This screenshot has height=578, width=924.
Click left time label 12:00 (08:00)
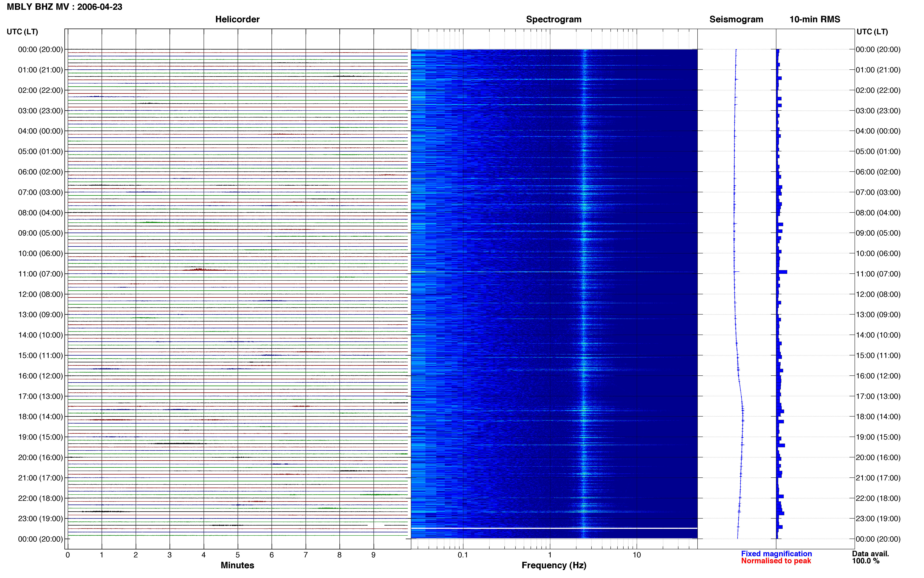click(x=40, y=294)
